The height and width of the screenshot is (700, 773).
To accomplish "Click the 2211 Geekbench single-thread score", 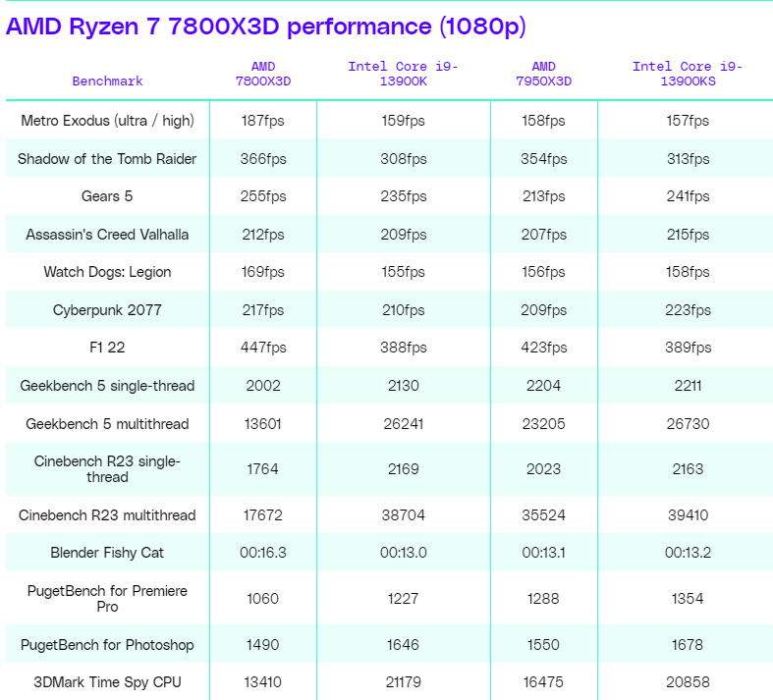I will (x=688, y=386).
